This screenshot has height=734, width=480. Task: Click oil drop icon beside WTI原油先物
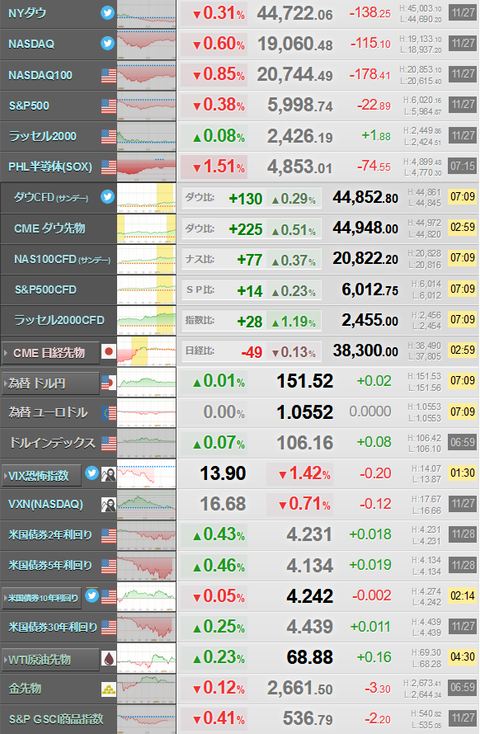(x=109, y=659)
